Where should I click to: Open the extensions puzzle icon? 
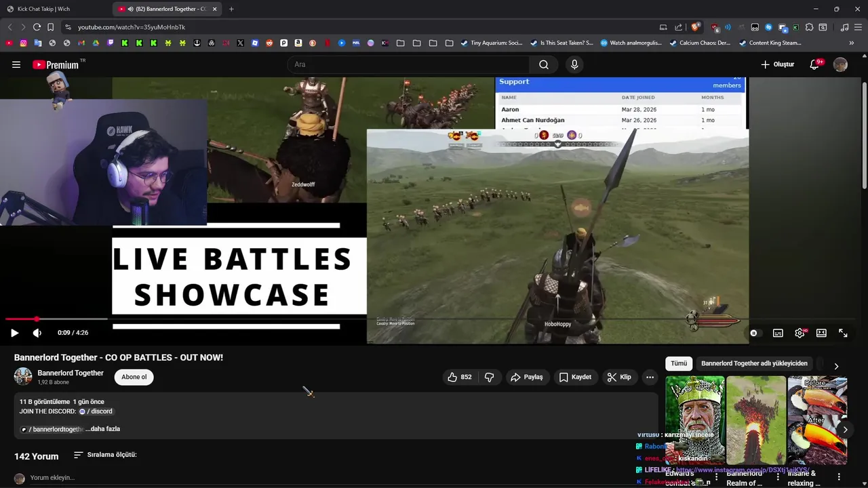[809, 27]
